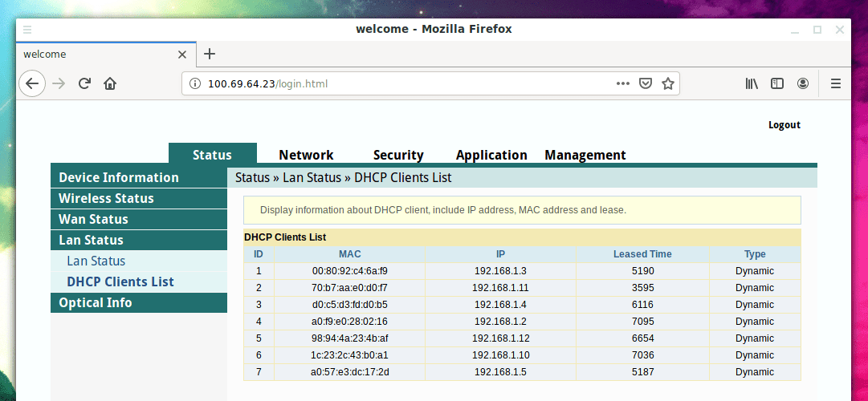Bookmark this page with the star
The image size is (868, 401).
667,83
